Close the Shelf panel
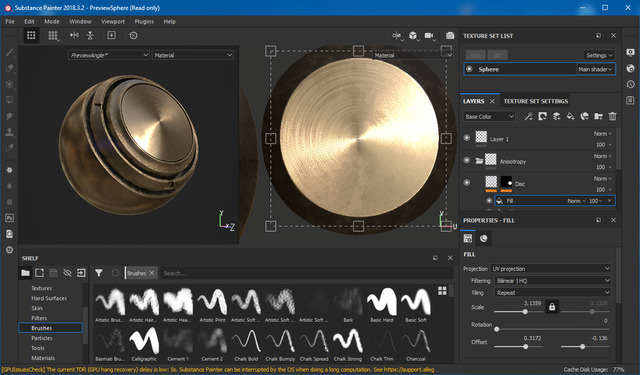Screen dimensions: 640x375 click(x=450, y=258)
